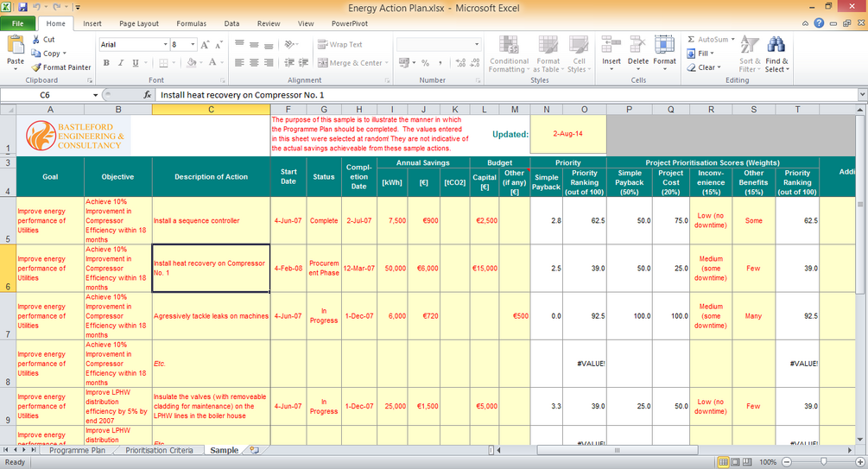Open the font size dropdown

(193, 44)
